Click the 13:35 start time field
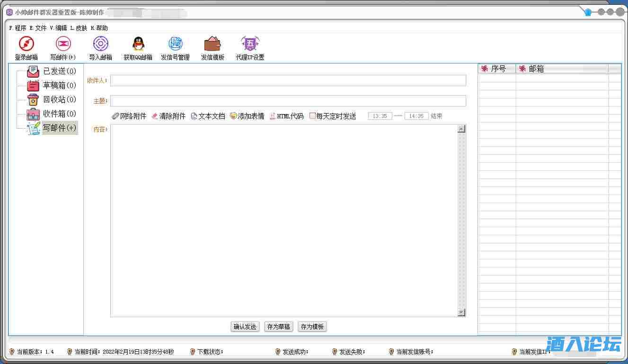Screen dimensions: 628x364 (380, 115)
